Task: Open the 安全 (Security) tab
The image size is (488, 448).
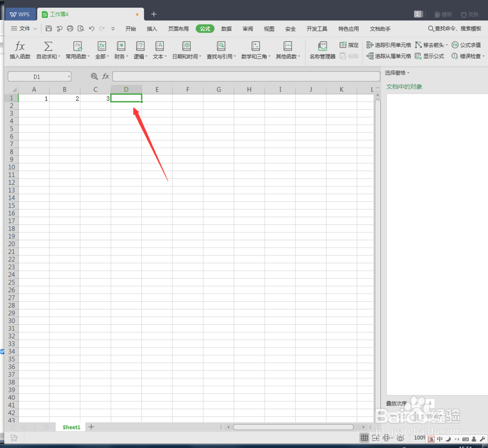Action: 290,29
